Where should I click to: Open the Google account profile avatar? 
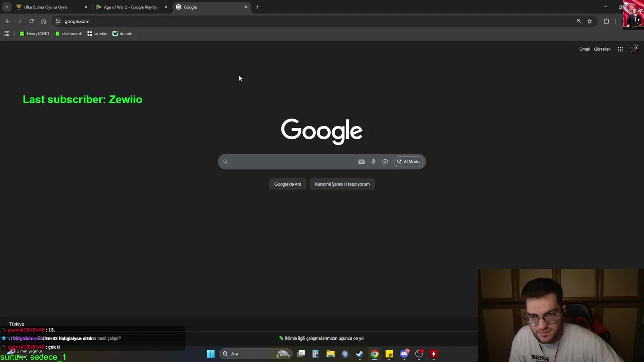634,49
